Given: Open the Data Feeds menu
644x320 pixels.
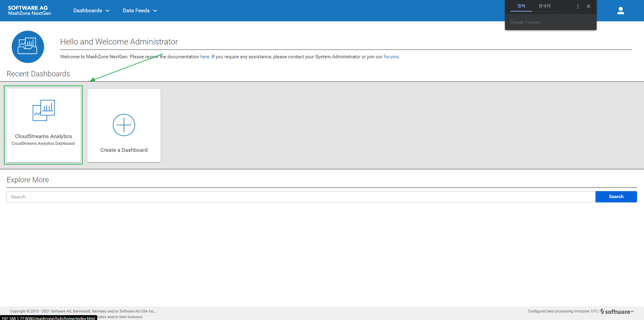Looking at the screenshot, I should pos(136,10).
